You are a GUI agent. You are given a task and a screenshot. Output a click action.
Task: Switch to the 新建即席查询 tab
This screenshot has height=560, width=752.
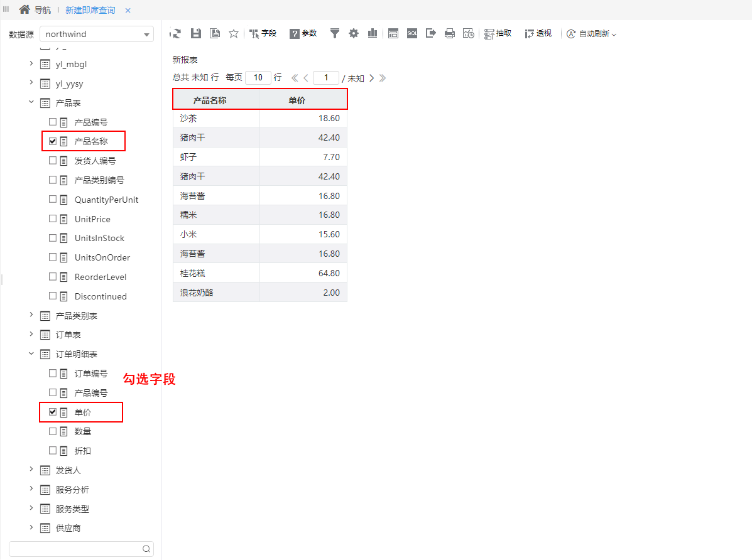point(90,10)
